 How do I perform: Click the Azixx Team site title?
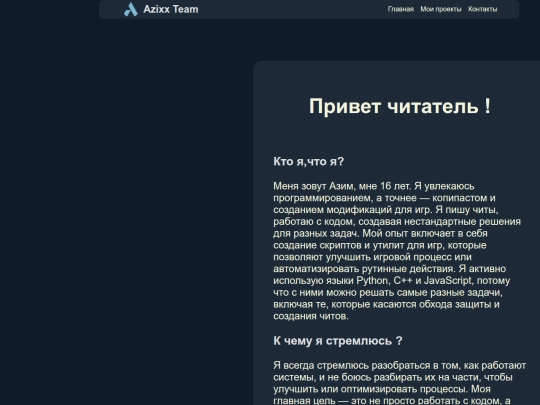[171, 9]
